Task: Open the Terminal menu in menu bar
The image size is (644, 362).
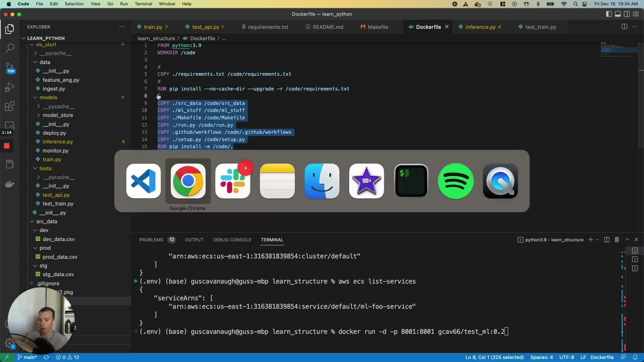Action: coord(143,4)
